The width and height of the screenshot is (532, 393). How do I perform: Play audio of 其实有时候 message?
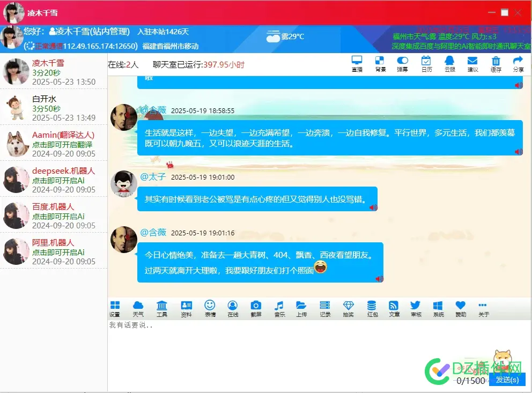click(373, 207)
